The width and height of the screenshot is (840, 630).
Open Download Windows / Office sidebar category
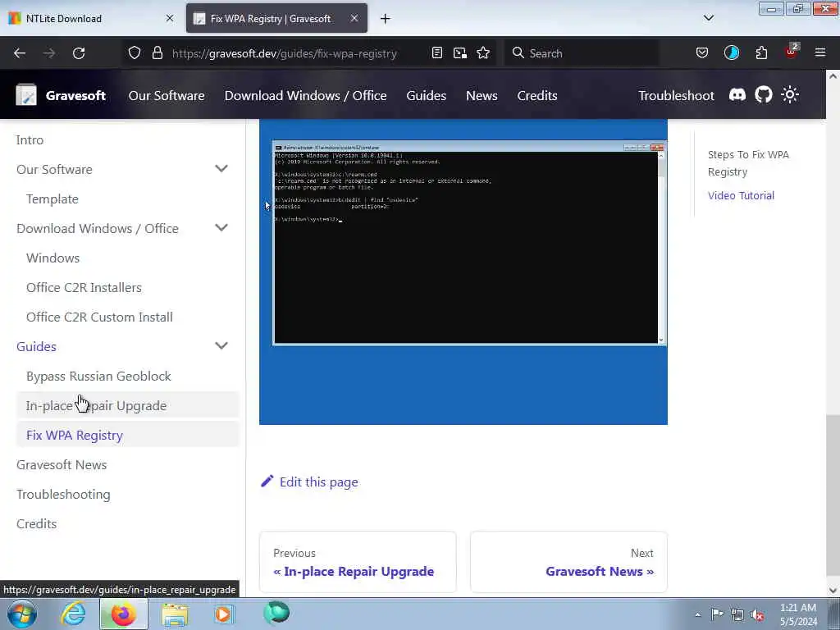tap(98, 228)
